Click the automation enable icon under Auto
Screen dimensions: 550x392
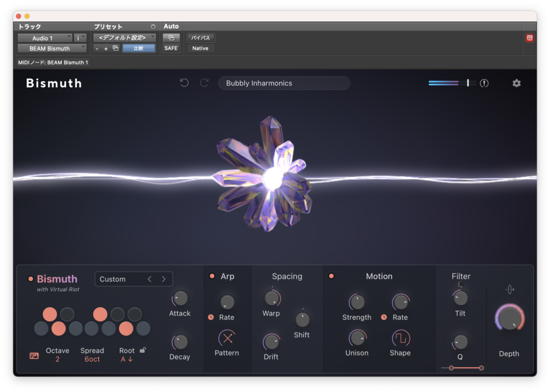(x=171, y=38)
